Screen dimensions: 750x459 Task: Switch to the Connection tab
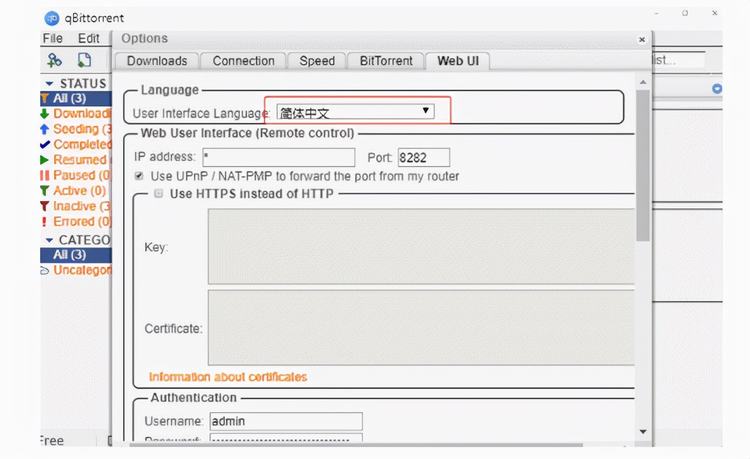pos(243,61)
